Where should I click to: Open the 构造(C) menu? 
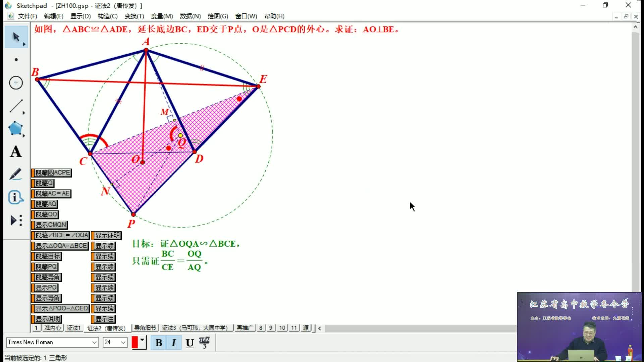pos(107,16)
